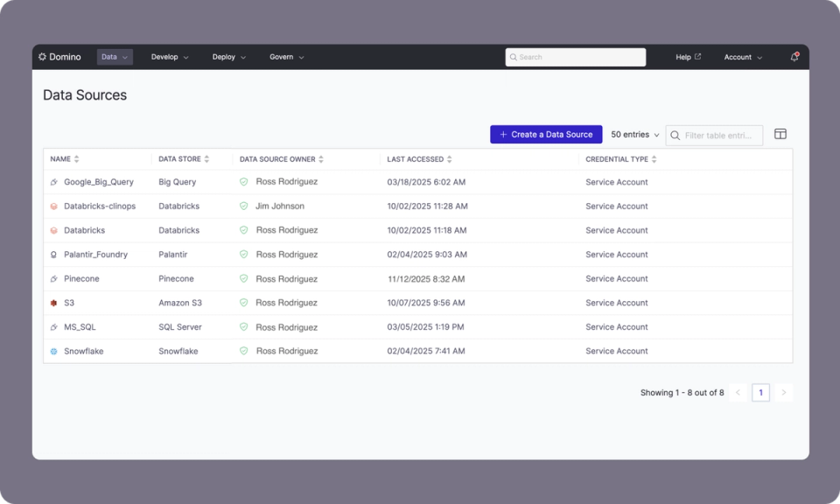Click the 03/18/2025 6:02 AM timestamp
Screen dimensions: 840x504
[x=426, y=182]
